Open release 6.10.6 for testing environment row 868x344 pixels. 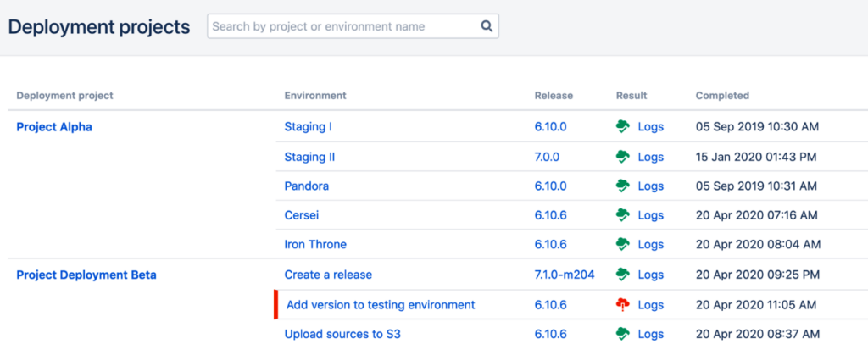click(551, 304)
